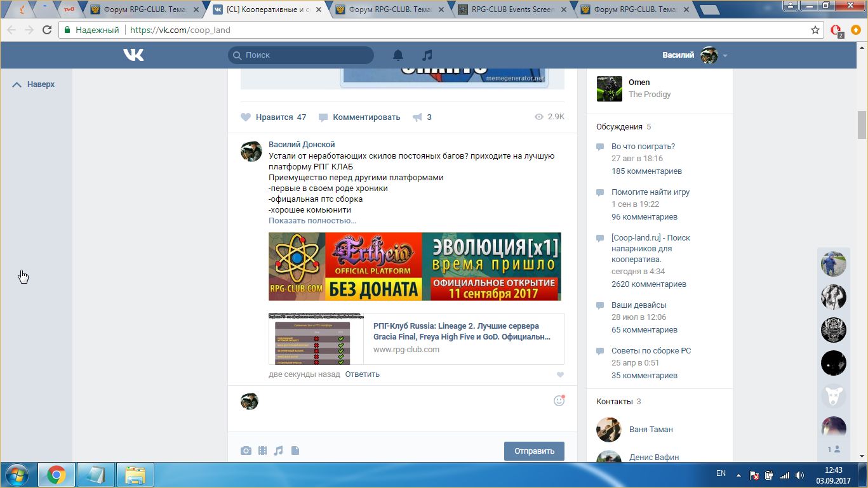Bookmark this page with star icon
868x488 pixels.
pos(815,30)
